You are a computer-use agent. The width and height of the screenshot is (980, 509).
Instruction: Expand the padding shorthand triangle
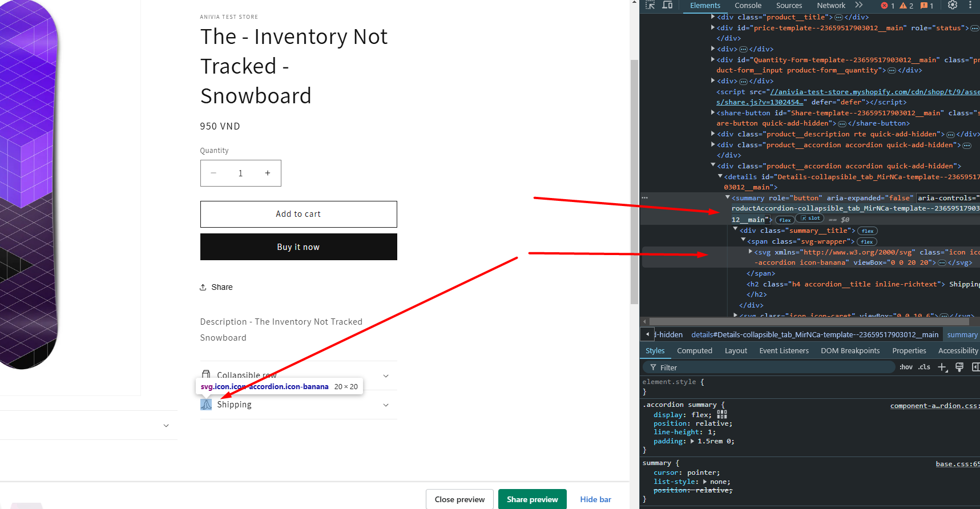tap(692, 441)
